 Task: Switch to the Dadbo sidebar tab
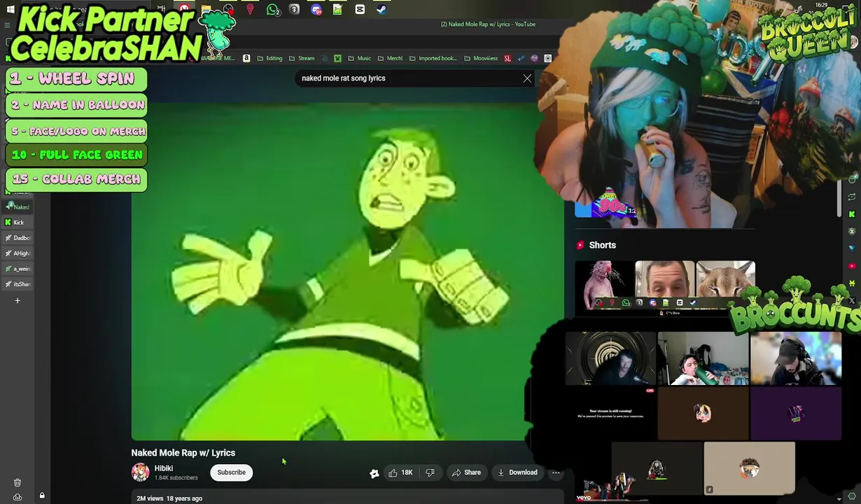(x=17, y=238)
